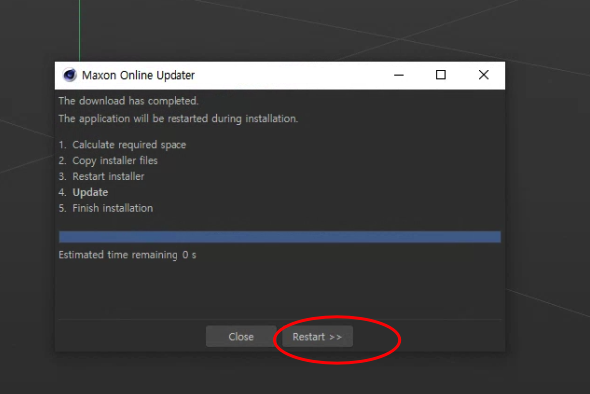The height and width of the screenshot is (394, 590).
Task: Click the Cinema 4D icon in title bar
Action: coord(70,75)
